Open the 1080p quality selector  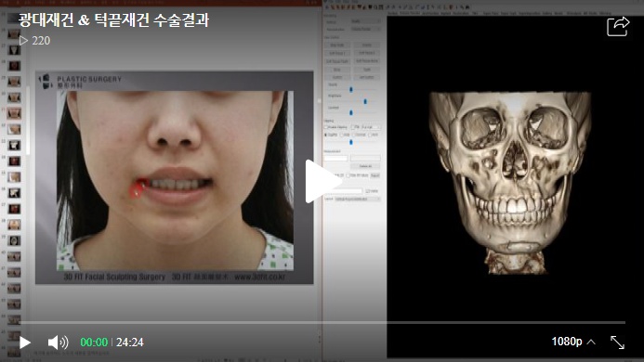click(573, 342)
